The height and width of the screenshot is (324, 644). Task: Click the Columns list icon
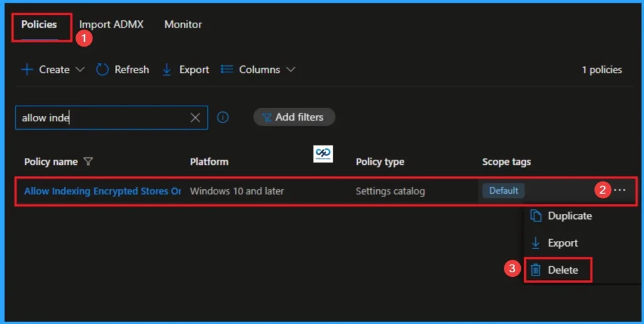[x=226, y=69]
